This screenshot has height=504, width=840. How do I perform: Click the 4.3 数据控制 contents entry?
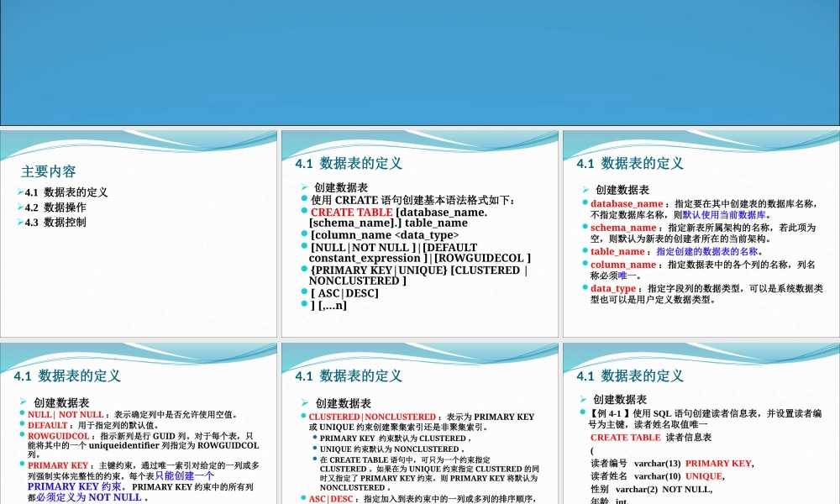[55, 223]
